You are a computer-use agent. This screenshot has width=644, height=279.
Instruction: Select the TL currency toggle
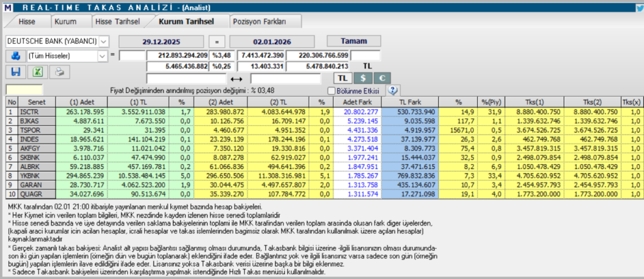point(344,78)
